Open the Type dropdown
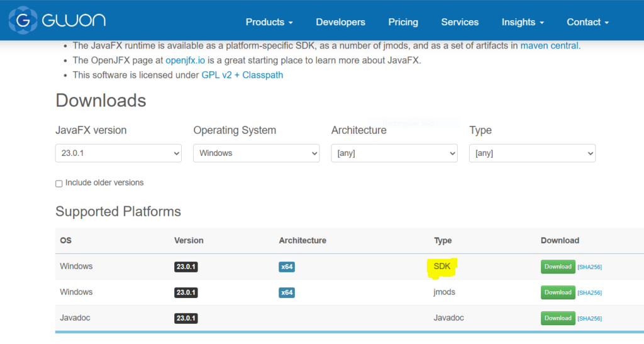The height and width of the screenshot is (344, 644). pos(532,153)
